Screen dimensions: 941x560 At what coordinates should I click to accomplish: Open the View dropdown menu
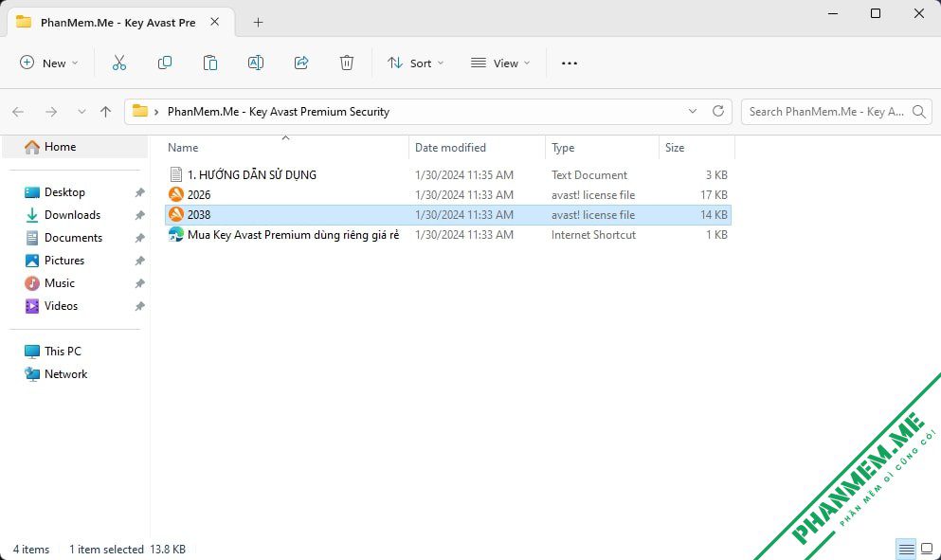(x=500, y=63)
